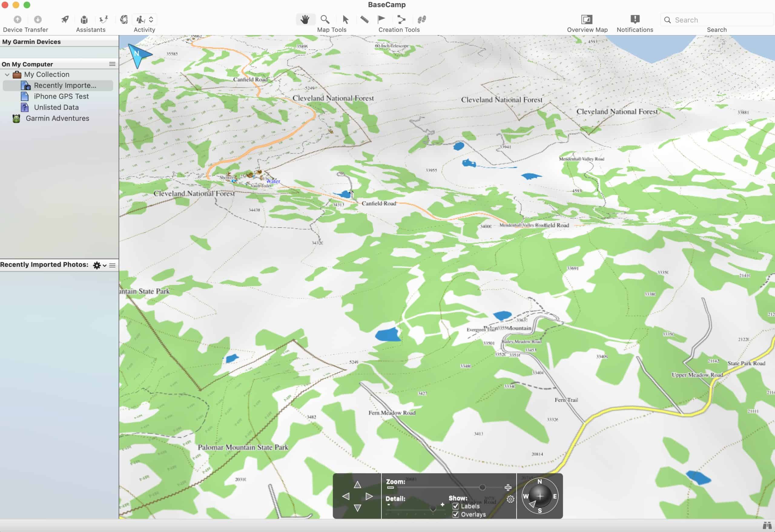Select the Recently Imported list
This screenshot has width=775, height=532.
(x=58, y=85)
